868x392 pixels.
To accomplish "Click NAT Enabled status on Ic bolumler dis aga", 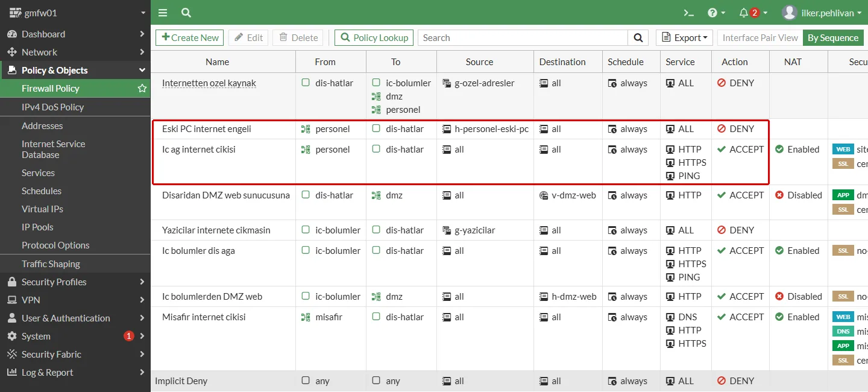I will [797, 250].
